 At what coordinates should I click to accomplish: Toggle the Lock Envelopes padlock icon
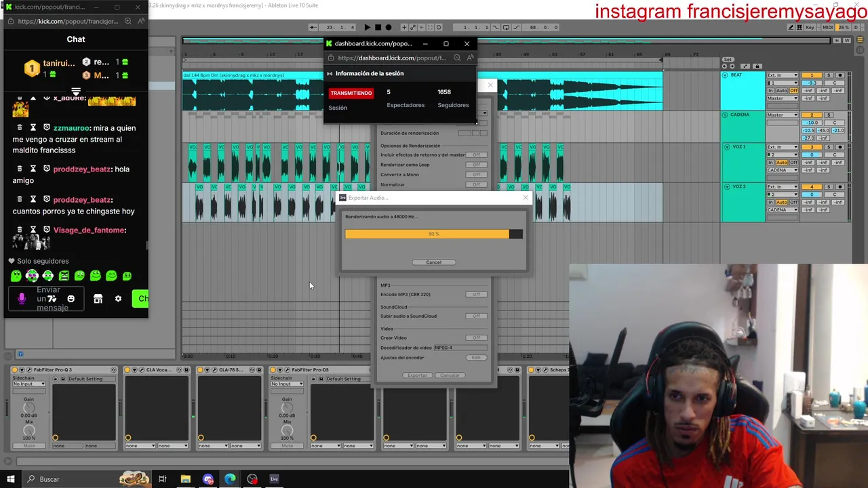[x=757, y=66]
